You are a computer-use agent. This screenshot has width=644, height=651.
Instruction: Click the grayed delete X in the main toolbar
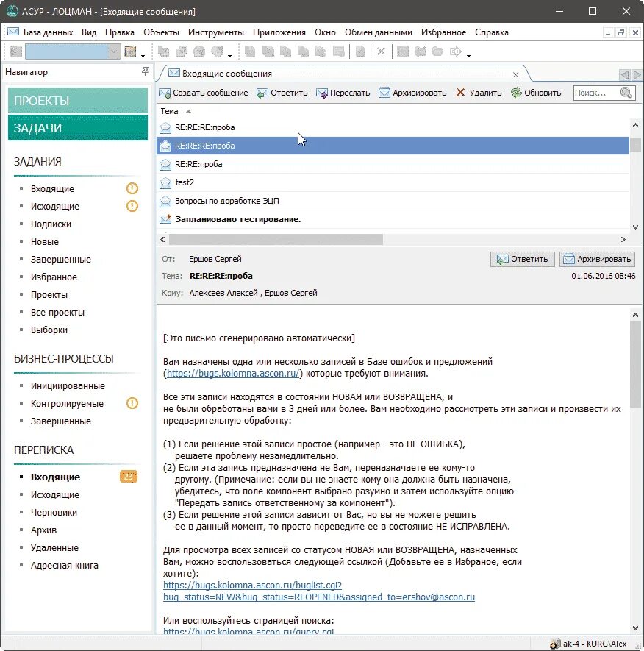(x=381, y=51)
